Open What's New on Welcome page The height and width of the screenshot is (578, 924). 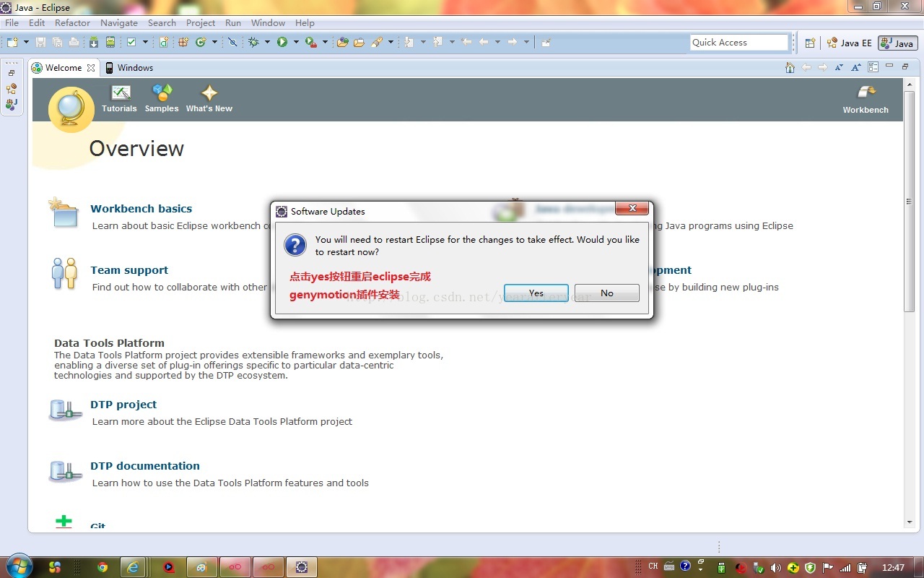point(209,98)
